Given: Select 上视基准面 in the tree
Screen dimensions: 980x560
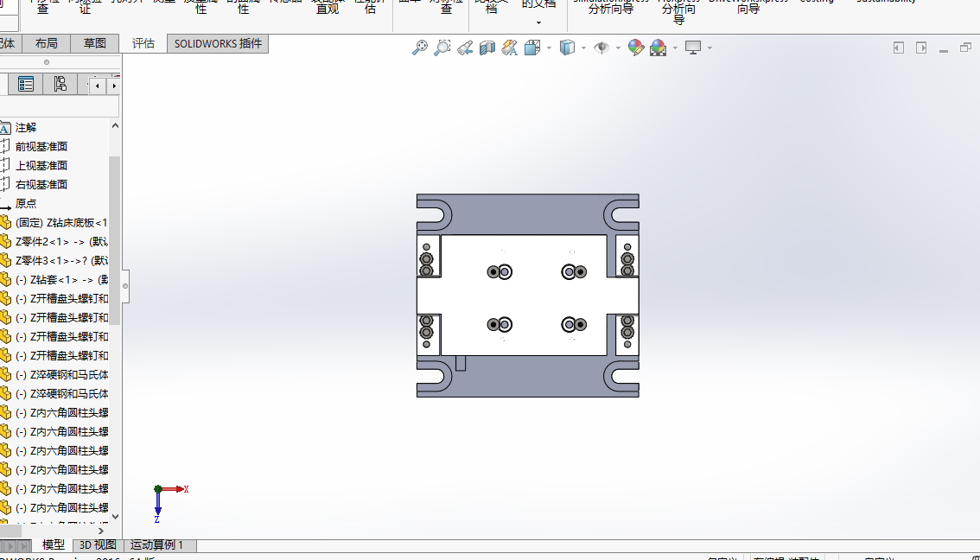Looking at the screenshot, I should (41, 166).
